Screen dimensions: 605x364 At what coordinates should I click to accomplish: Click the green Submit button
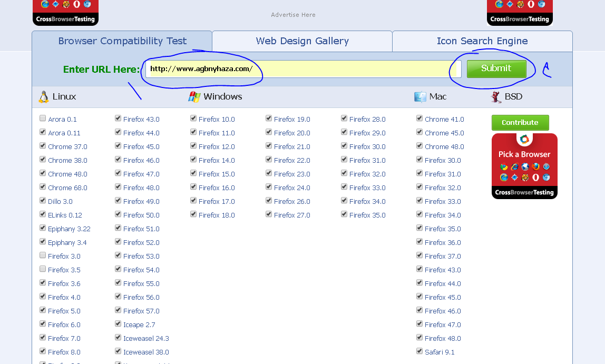(x=496, y=68)
